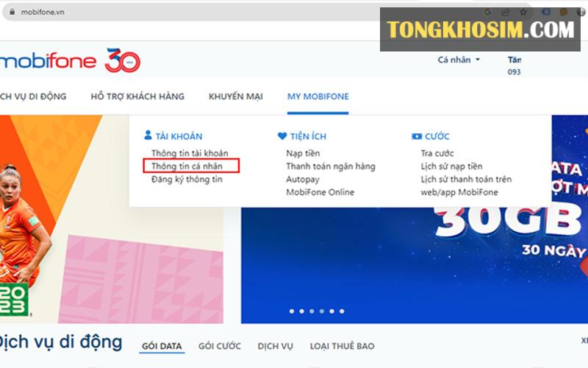
Task: Open the HỖ TRỢ KHÁCH HÀNG menu
Action: 137,96
